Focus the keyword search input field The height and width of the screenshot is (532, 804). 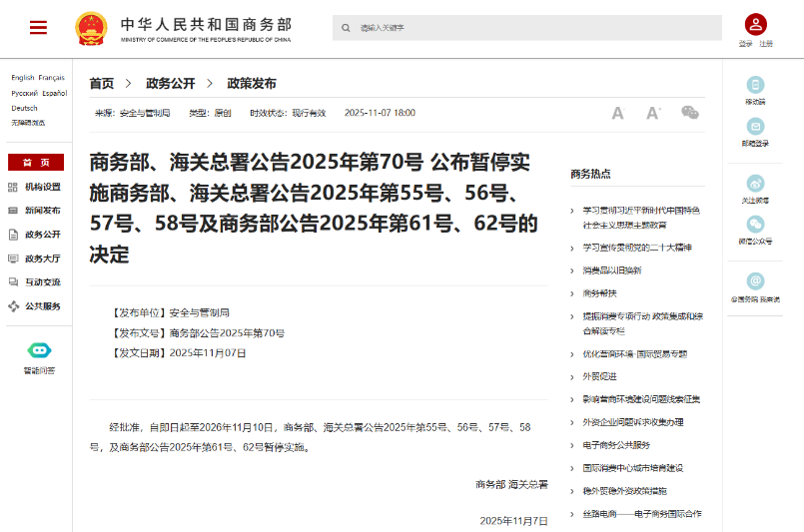pyautogui.click(x=527, y=28)
